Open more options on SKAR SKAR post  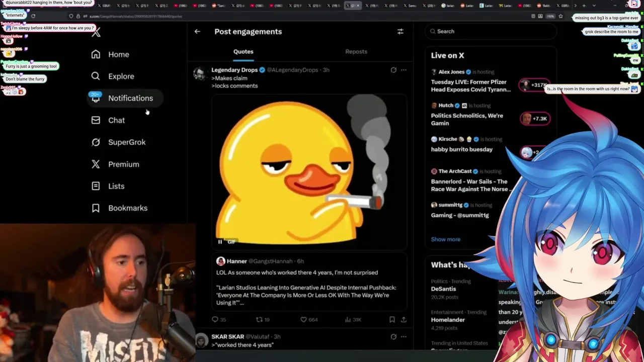coord(404,336)
